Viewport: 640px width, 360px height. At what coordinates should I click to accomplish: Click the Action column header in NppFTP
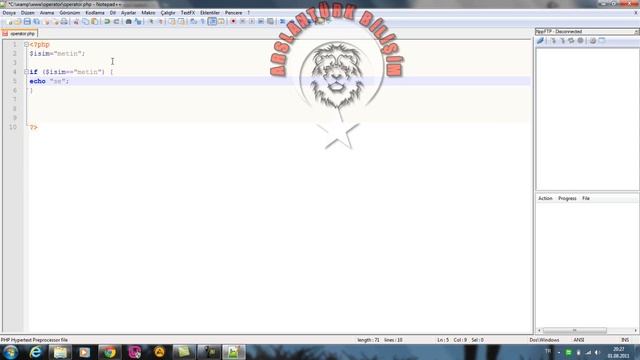545,198
